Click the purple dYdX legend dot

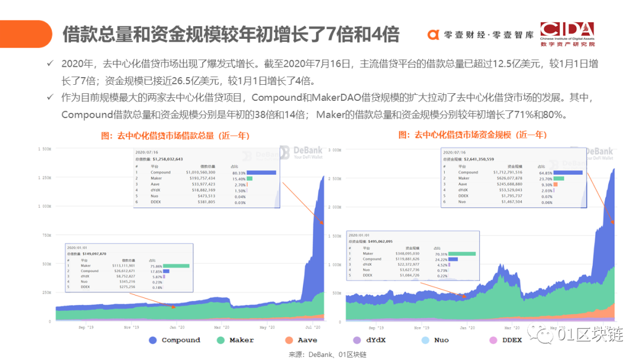(x=357, y=340)
